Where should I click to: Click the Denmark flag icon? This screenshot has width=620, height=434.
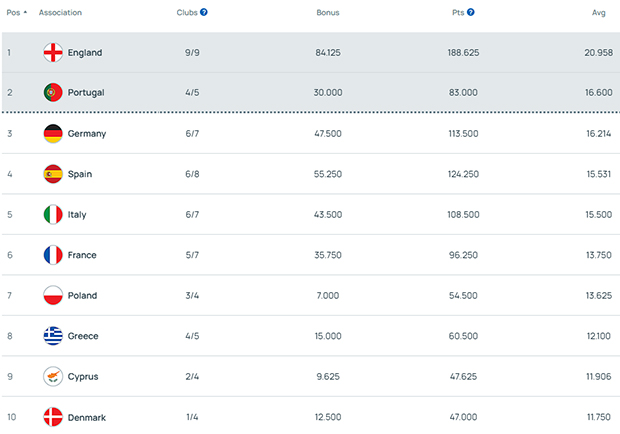click(x=54, y=417)
